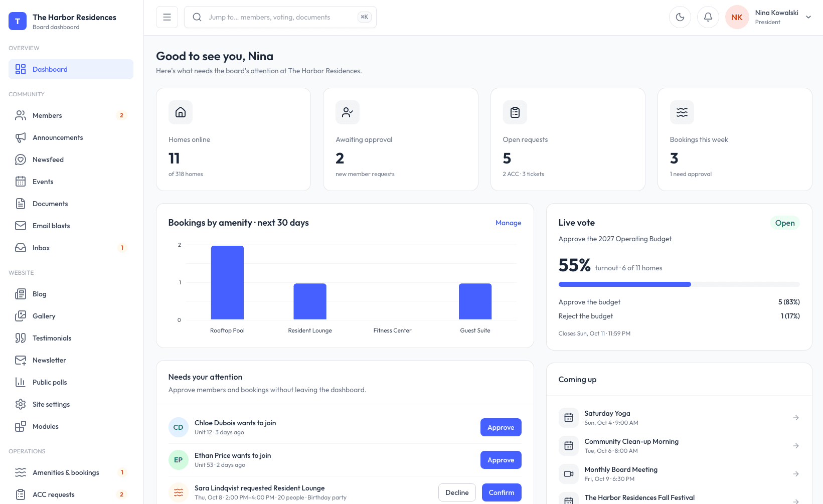823x504 pixels.
Task: Click the Homes online house icon
Action: [x=181, y=112]
